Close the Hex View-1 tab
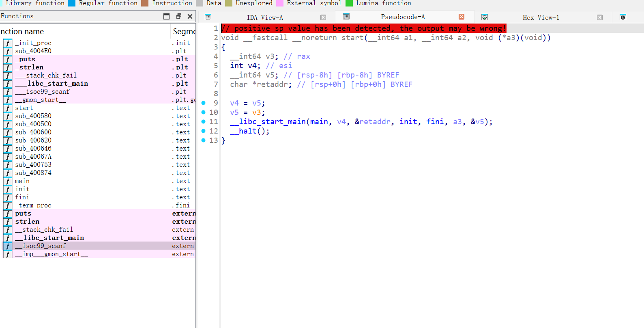This screenshot has height=328, width=644. pos(600,17)
